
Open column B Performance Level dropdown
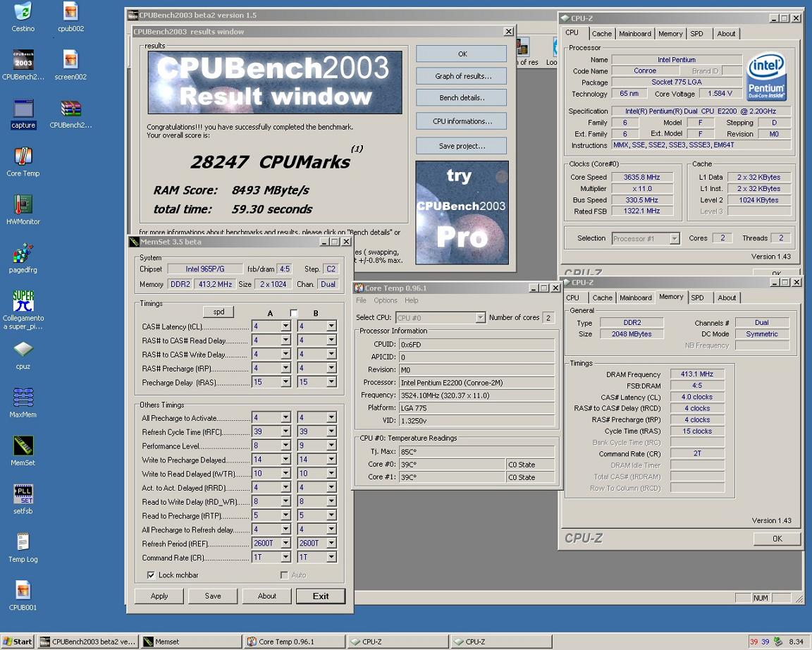pyautogui.click(x=331, y=446)
